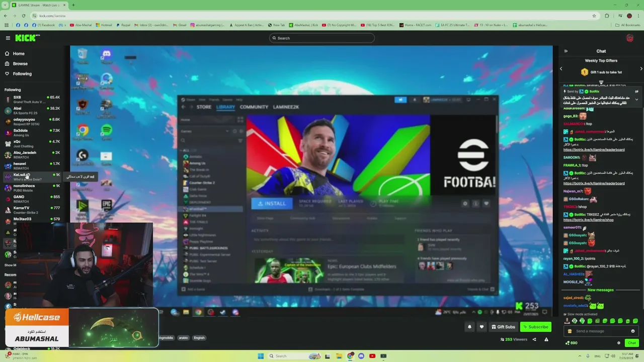Image resolution: width=644 pixels, height=362 pixels.
Task: Click the 253 Viewers count
Action: 514,339
